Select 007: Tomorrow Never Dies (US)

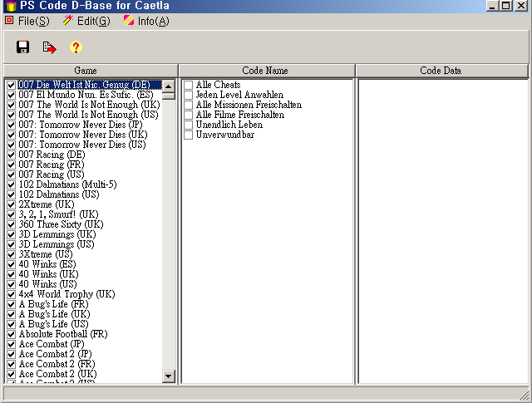(82, 145)
